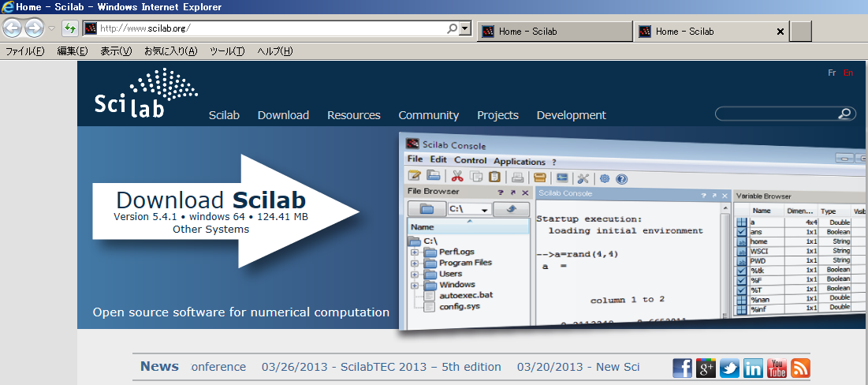
Task: Click the Other Systems link
Action: pos(211,230)
